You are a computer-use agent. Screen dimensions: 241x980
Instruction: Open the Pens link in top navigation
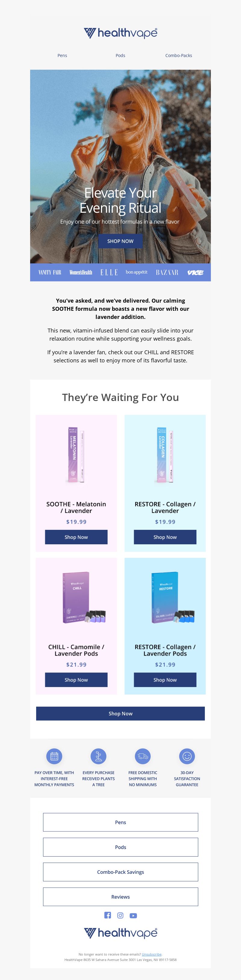(62, 56)
